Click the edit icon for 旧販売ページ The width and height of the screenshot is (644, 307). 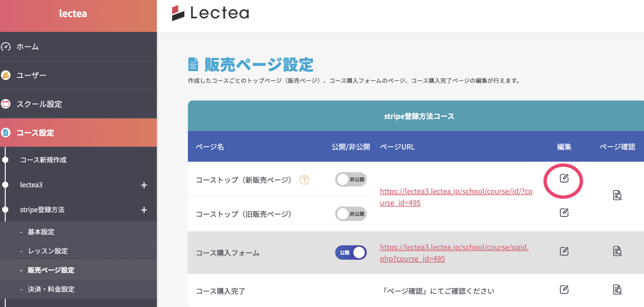click(x=564, y=213)
